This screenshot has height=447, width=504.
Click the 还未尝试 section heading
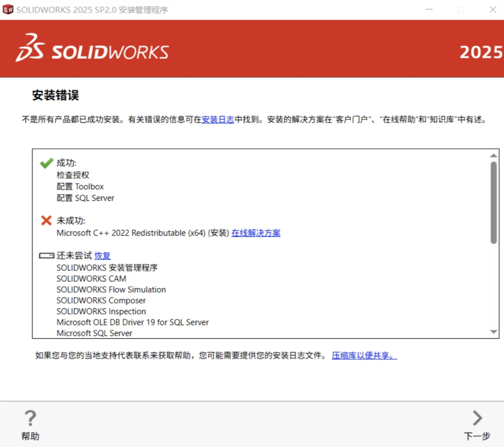click(74, 256)
